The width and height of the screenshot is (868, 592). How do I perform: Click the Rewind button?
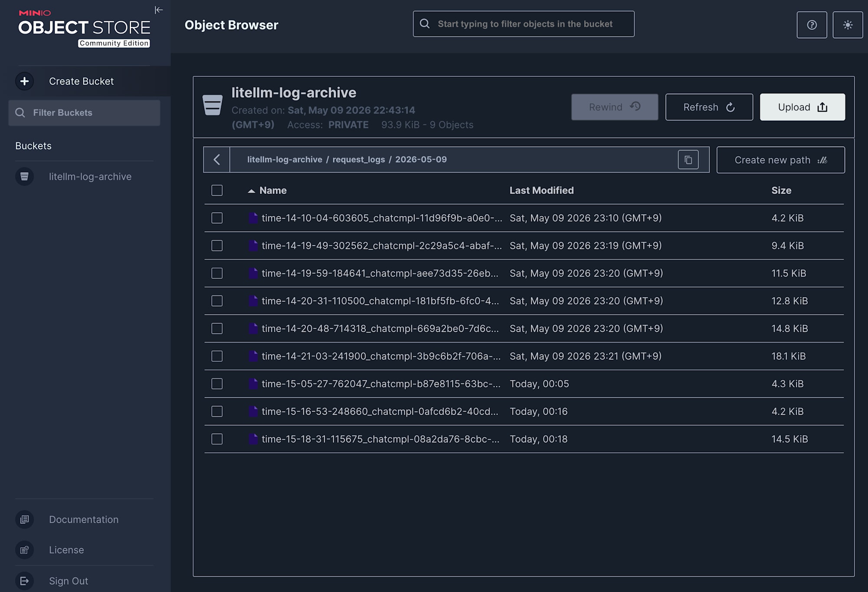(x=615, y=107)
